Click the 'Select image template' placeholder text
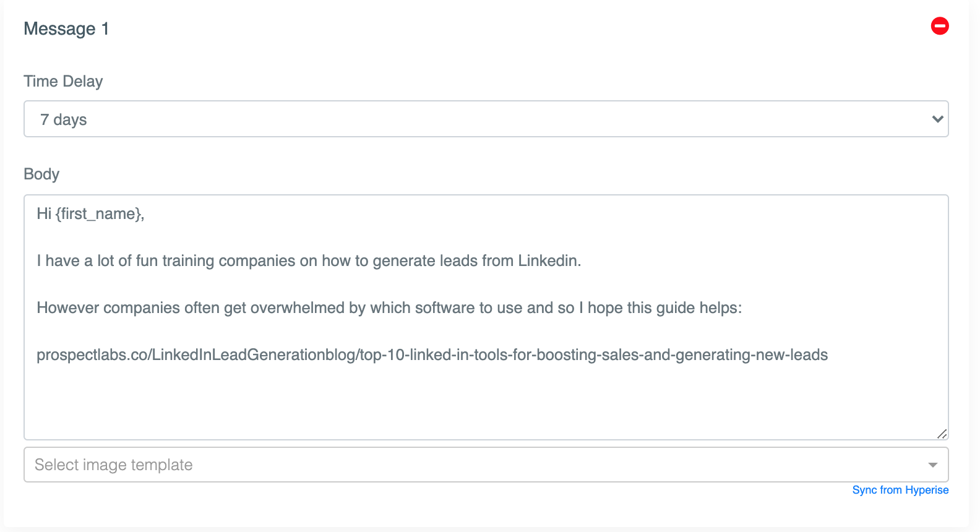The width and height of the screenshot is (980, 532). click(114, 465)
